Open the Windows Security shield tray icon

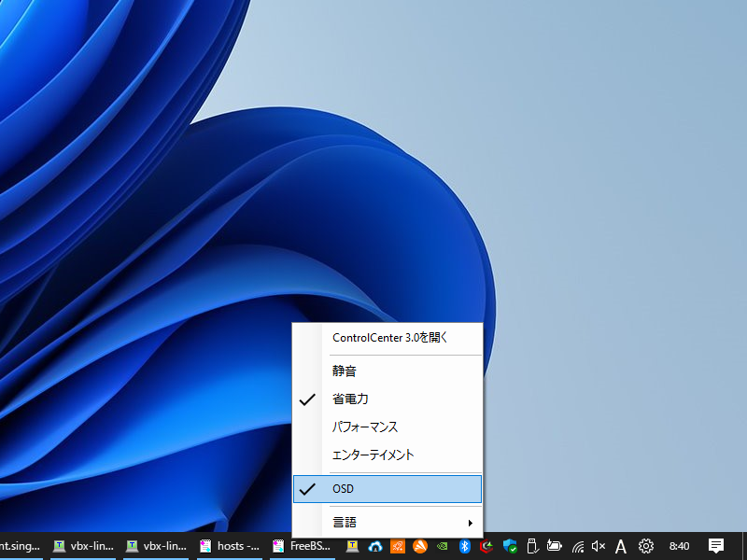click(511, 546)
